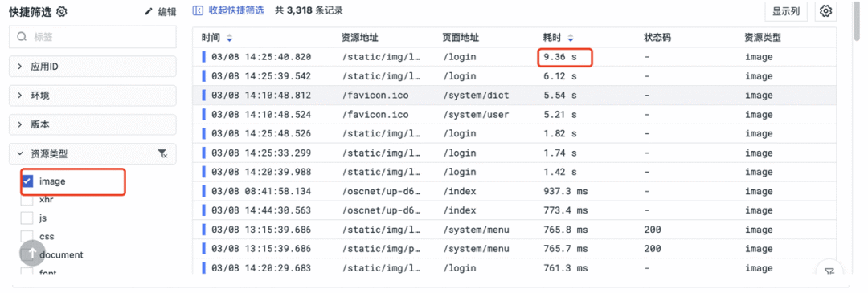Clear the 资源类型 filter icon
Screen dimensions: 868x293
coord(162,153)
